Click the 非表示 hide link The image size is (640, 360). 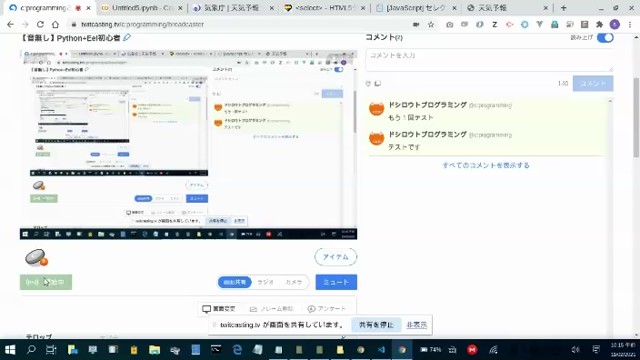pyautogui.click(x=416, y=325)
